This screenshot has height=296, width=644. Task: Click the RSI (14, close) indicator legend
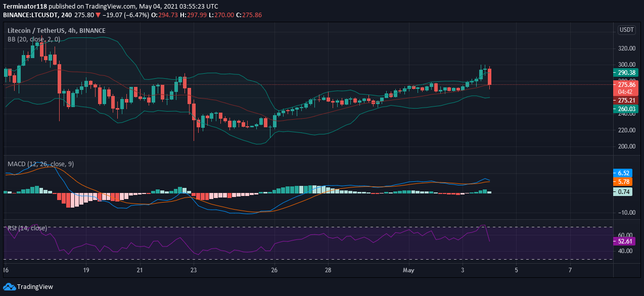27,228
